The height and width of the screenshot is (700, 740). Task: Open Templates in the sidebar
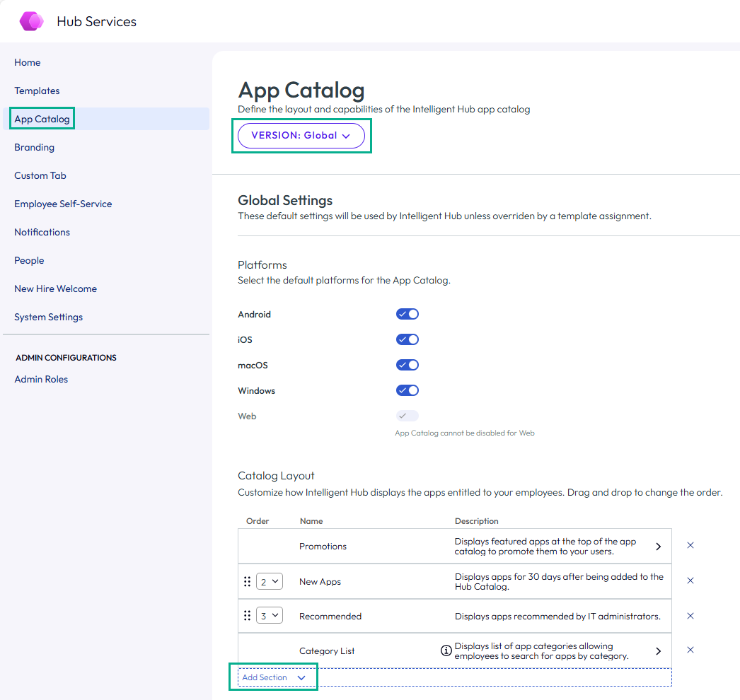(37, 91)
